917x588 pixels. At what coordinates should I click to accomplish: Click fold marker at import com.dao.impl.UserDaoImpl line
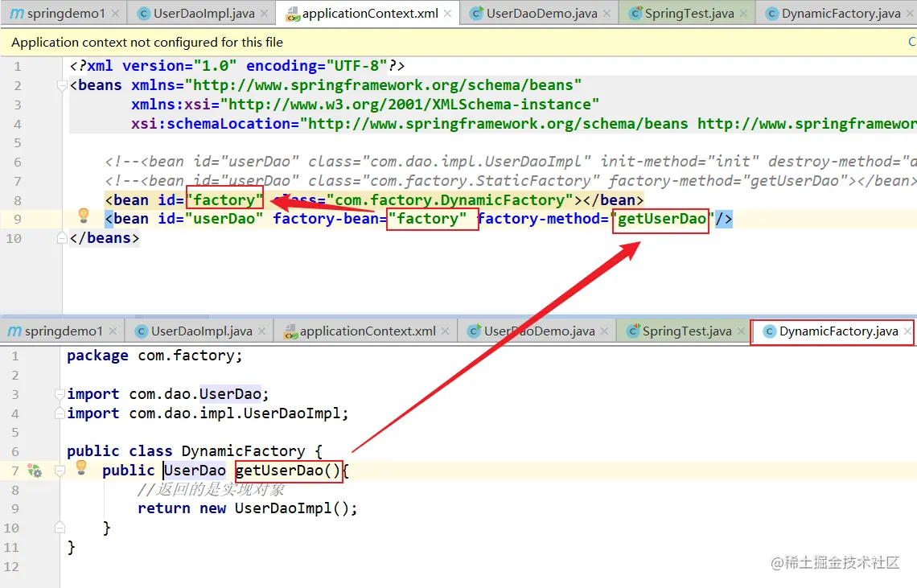pyautogui.click(x=59, y=413)
